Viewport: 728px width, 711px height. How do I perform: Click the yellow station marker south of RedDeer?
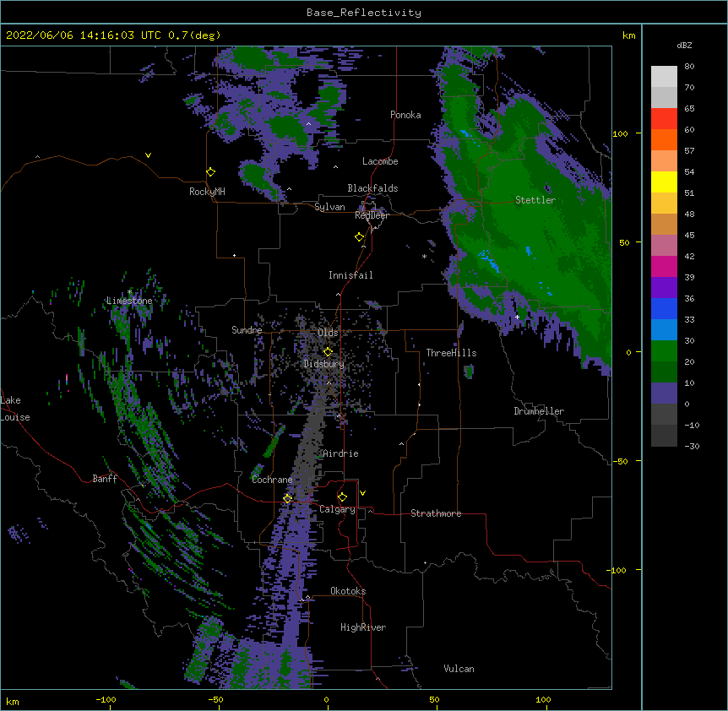point(360,237)
